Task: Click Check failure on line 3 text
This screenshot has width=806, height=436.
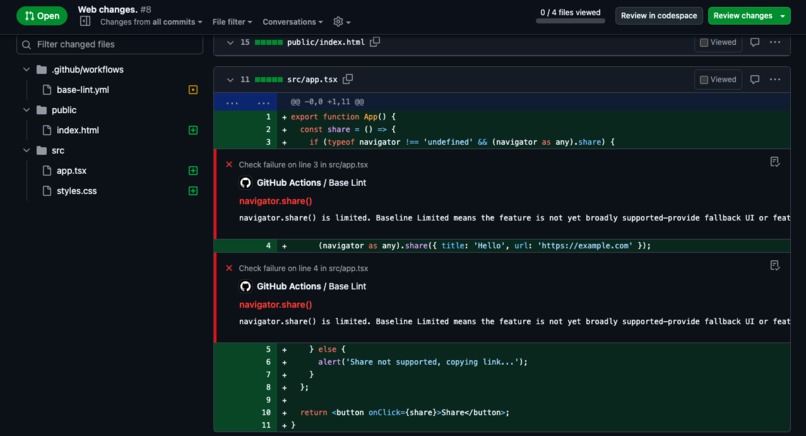Action: [x=303, y=165]
